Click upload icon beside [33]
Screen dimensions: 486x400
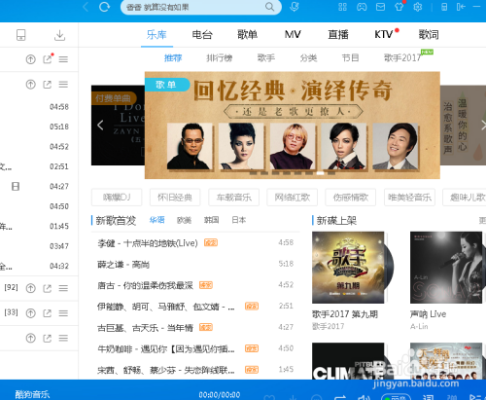31,313
